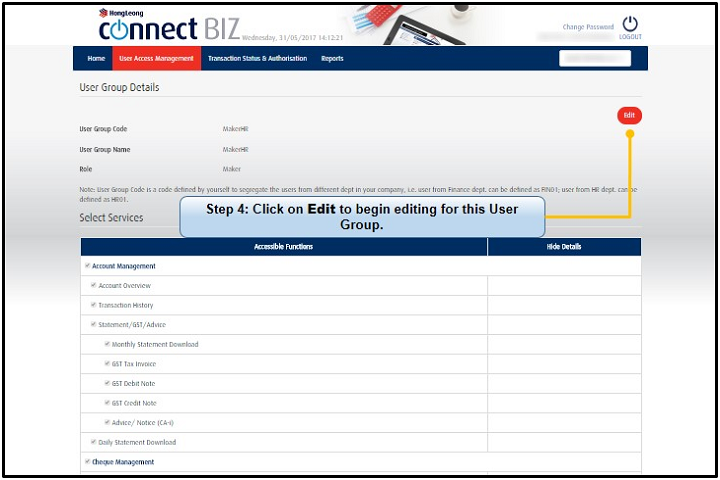The height and width of the screenshot is (480, 720).
Task: Click Hide Details column header
Action: pyautogui.click(x=564, y=246)
